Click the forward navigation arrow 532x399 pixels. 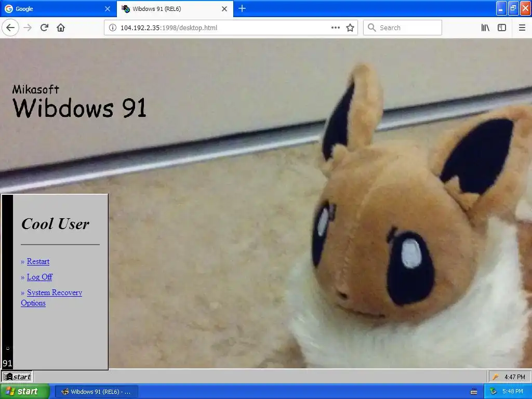28,28
